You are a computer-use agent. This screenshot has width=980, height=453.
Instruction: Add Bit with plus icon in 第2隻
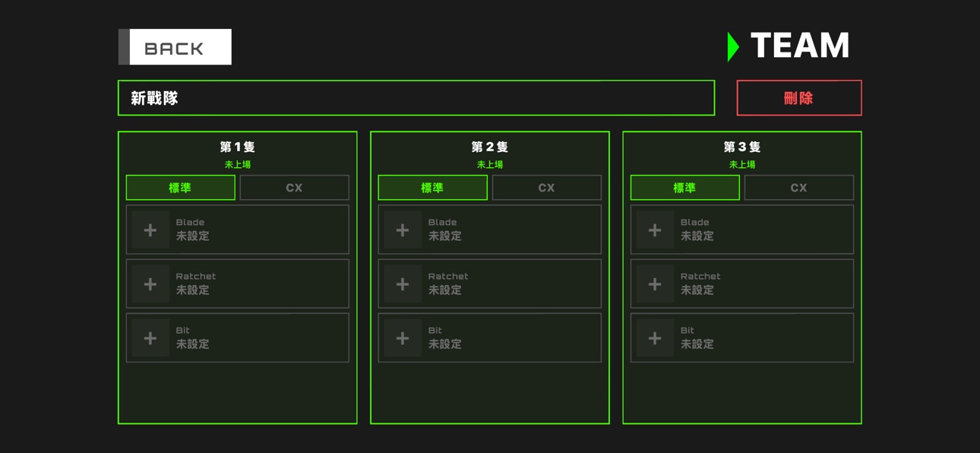403,338
